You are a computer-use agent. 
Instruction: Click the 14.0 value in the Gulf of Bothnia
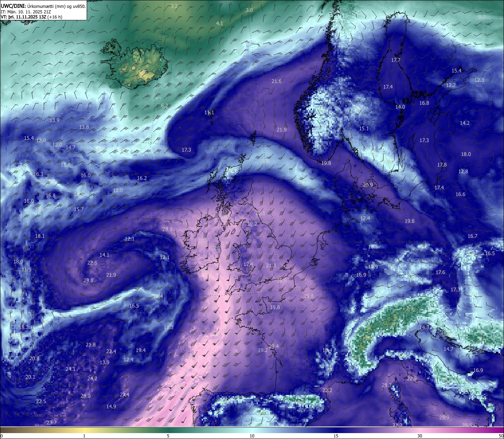tap(400, 107)
